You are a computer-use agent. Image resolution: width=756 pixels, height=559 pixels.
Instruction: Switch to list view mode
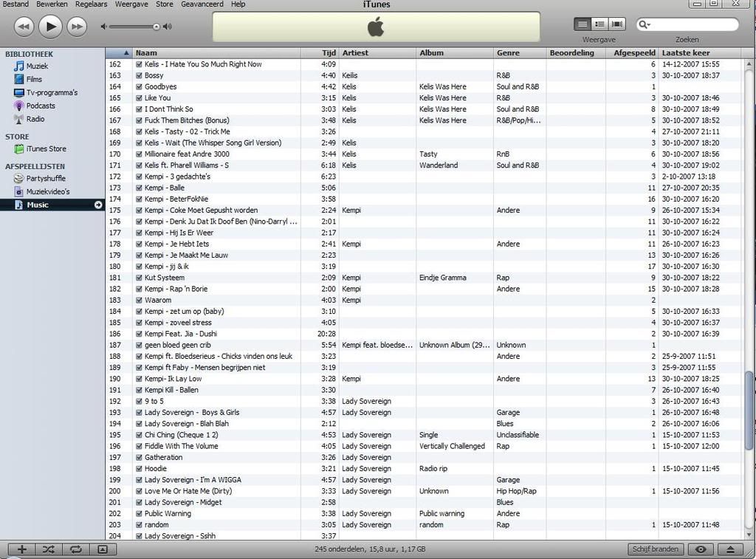tap(583, 24)
